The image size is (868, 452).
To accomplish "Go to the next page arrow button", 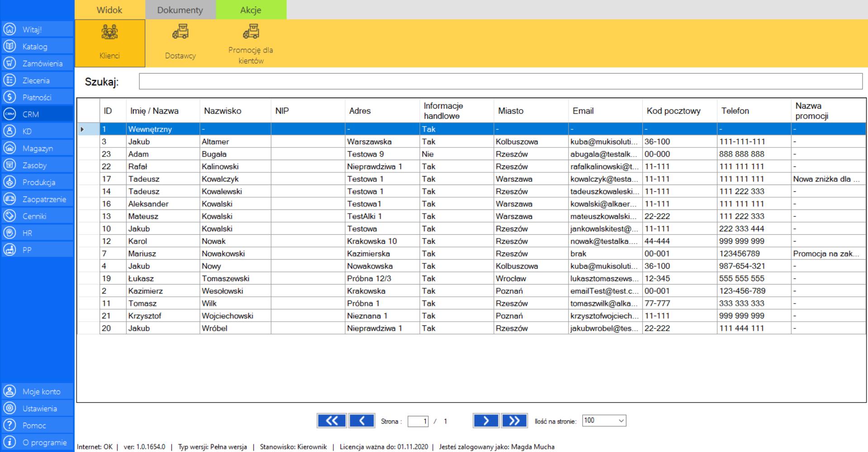I will pos(485,421).
